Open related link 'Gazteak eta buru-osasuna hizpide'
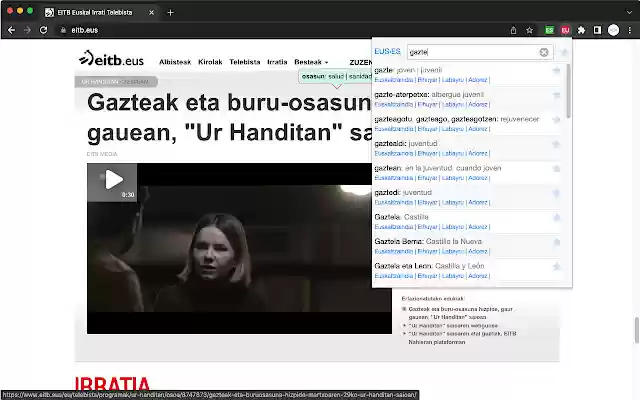The image size is (640, 400). [x=460, y=313]
